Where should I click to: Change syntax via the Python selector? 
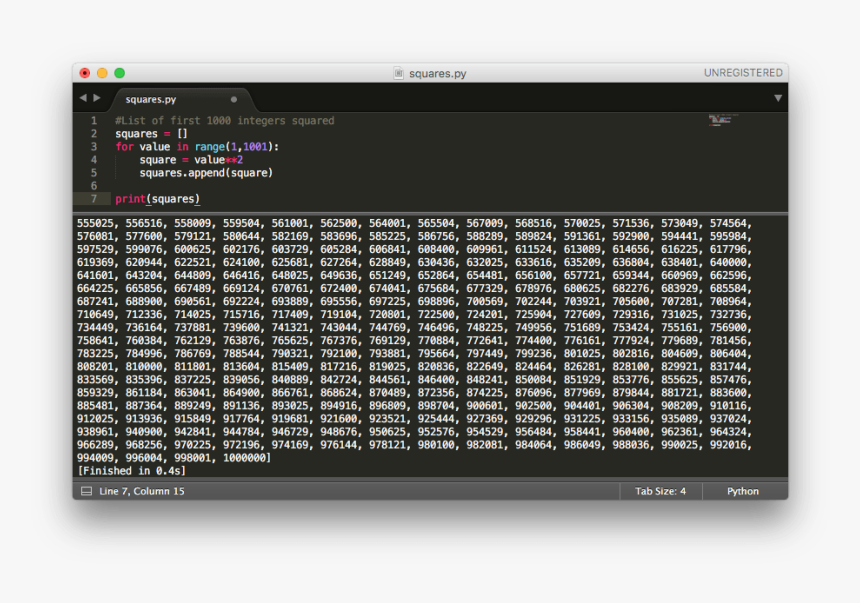(x=742, y=491)
